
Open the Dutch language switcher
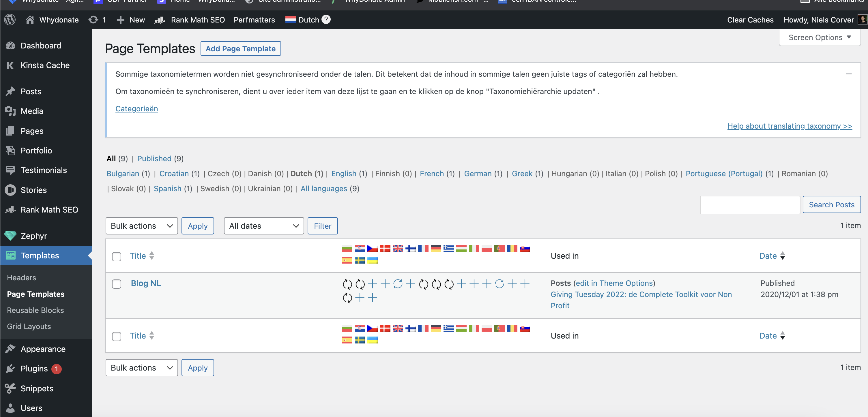[x=302, y=20]
